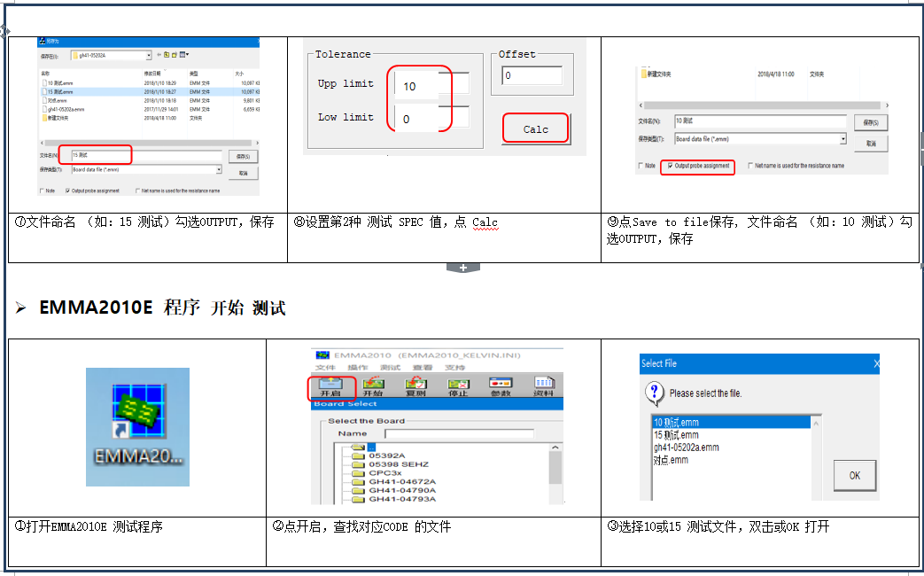
Task: Uncheck Output probe assignment in the save dialog
Action: [69, 191]
